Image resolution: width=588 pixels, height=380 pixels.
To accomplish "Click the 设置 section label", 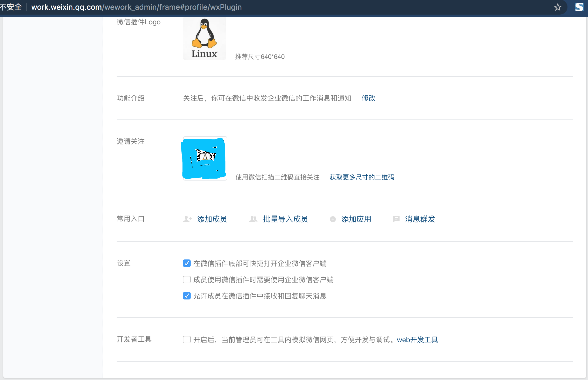I will coord(124,263).
